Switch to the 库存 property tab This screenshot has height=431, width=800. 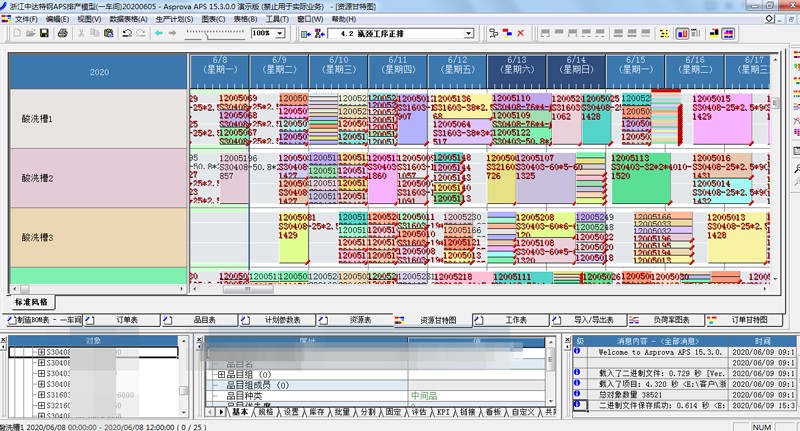[315, 412]
